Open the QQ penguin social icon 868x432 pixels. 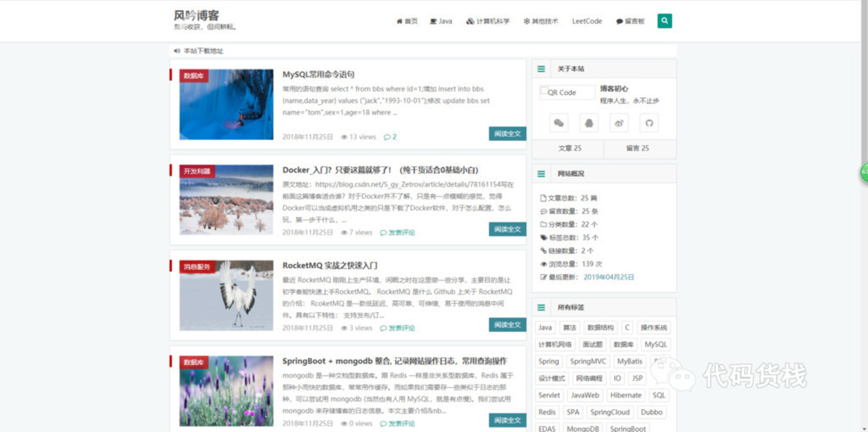click(589, 123)
